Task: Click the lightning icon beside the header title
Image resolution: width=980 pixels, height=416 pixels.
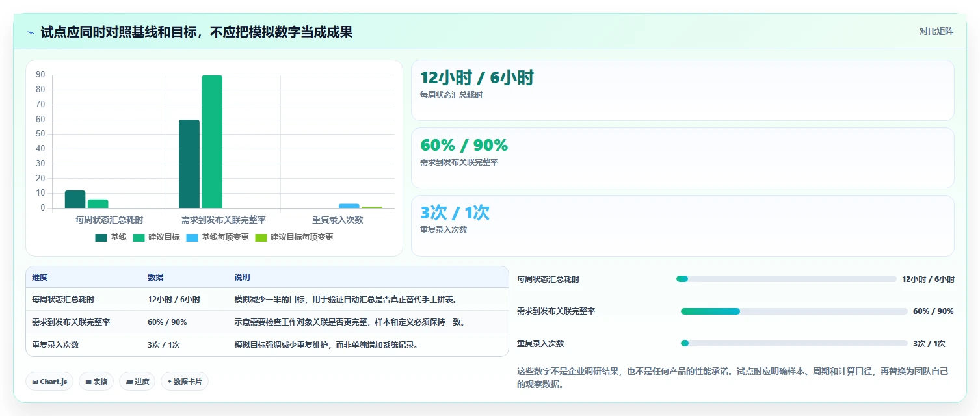Action: click(31, 32)
